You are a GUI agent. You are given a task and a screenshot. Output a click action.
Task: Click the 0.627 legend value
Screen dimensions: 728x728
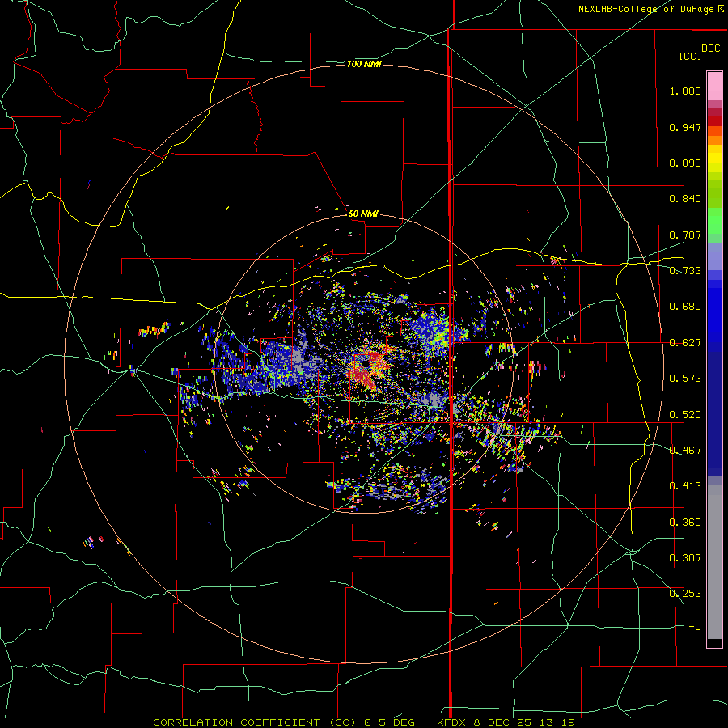tap(685, 343)
